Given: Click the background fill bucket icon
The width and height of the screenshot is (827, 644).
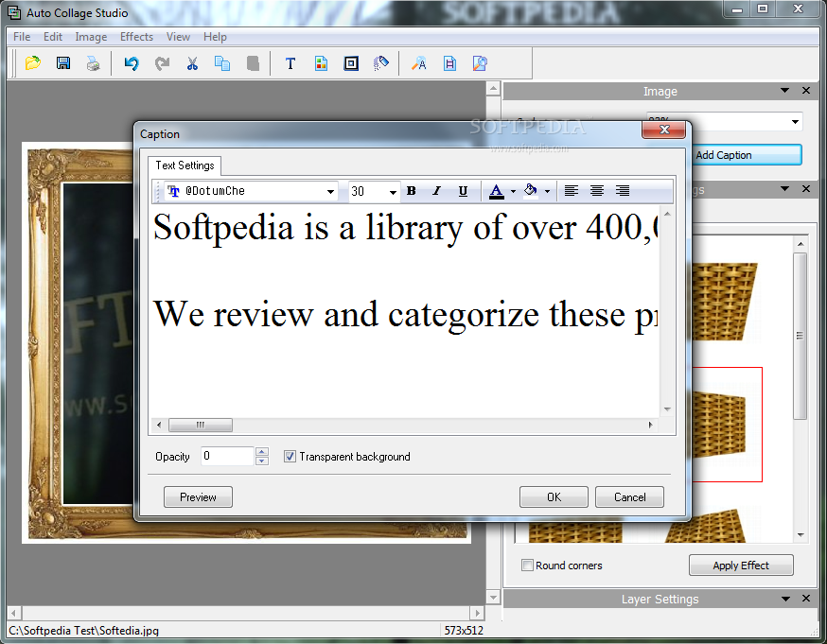Looking at the screenshot, I should (531, 191).
